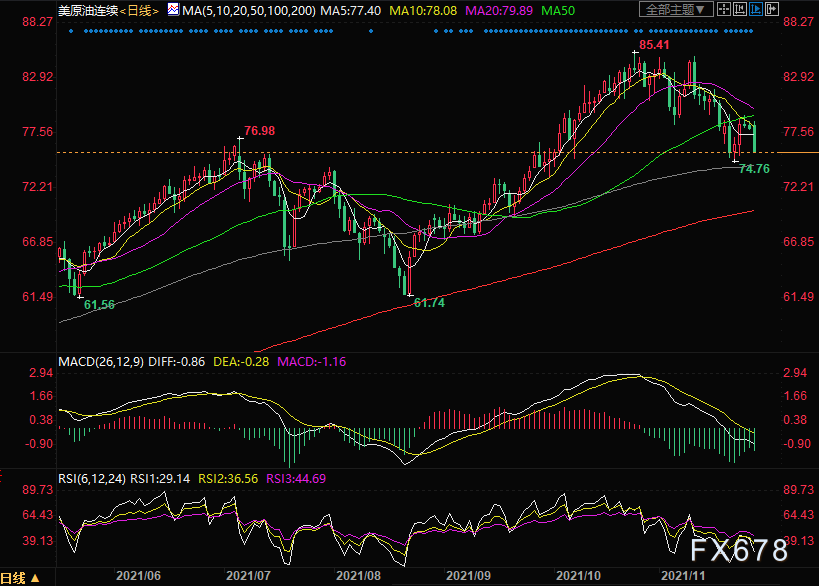Screen dimensions: 819x586
Task: Select the 美原油连续 title label
Action: pyautogui.click(x=88, y=10)
